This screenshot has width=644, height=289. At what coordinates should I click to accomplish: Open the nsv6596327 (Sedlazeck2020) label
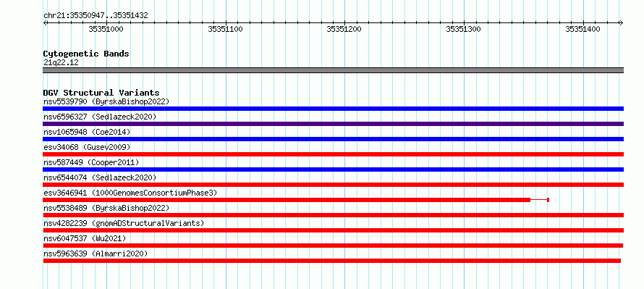(100, 117)
